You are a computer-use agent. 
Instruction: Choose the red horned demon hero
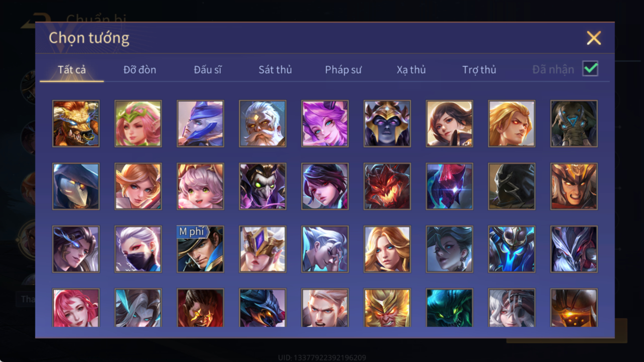click(x=387, y=186)
